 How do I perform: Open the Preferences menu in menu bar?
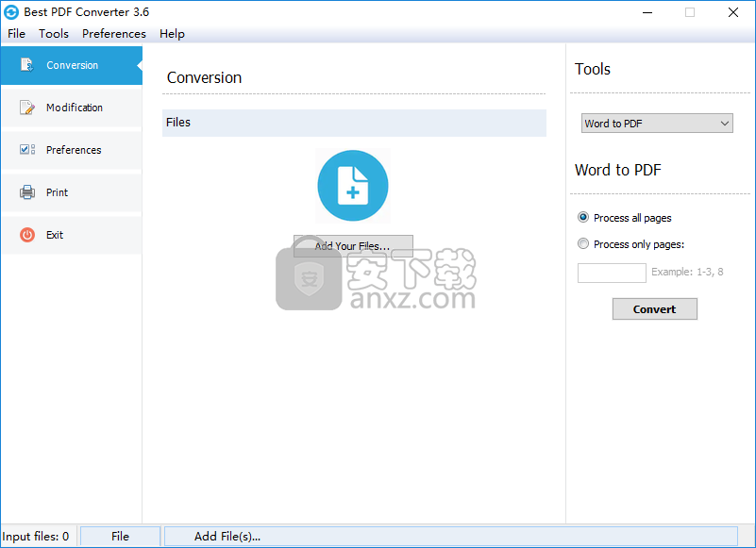(114, 34)
